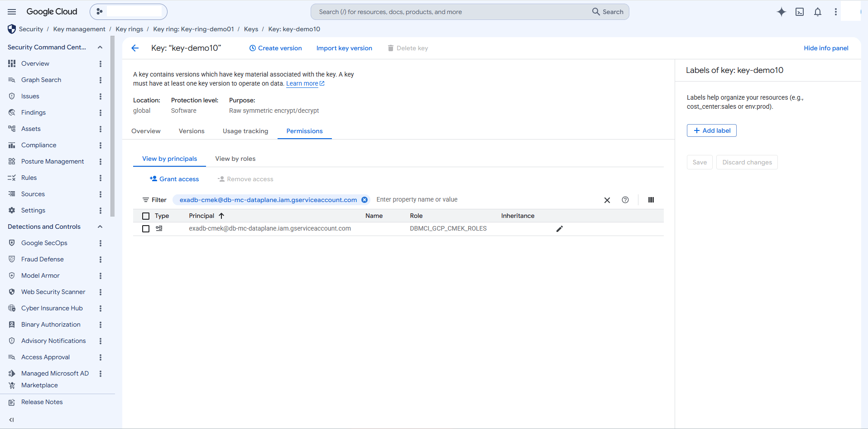The width and height of the screenshot is (868, 429).
Task: Click Import key version
Action: pyautogui.click(x=344, y=48)
